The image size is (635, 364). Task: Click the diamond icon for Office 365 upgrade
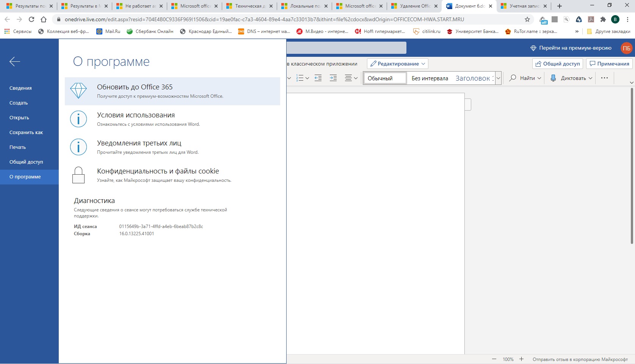pyautogui.click(x=78, y=91)
